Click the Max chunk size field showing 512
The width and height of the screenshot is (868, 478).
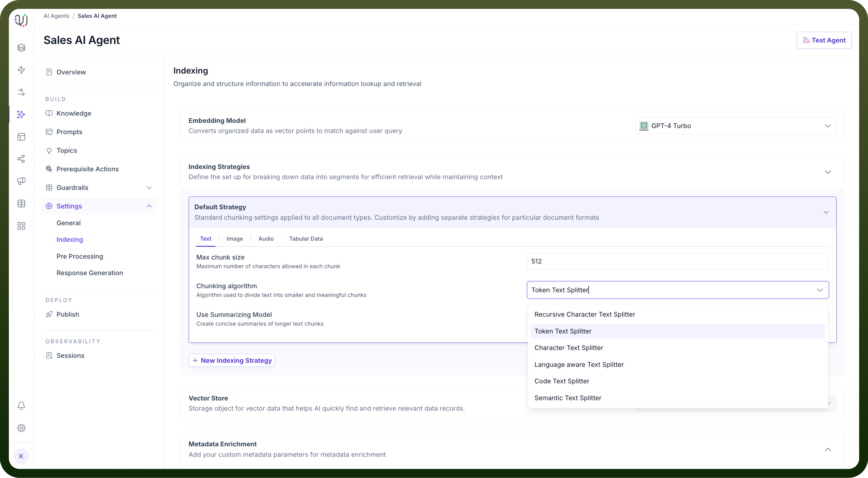coord(678,261)
